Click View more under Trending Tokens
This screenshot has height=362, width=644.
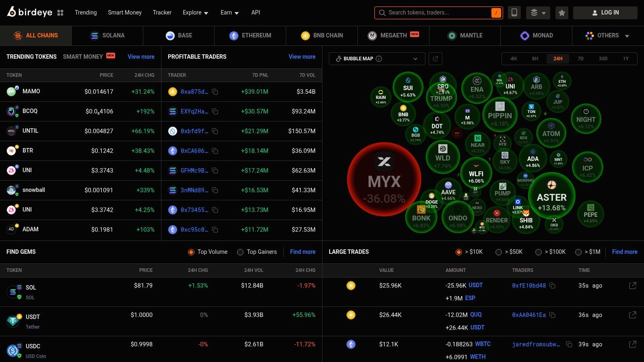tap(141, 57)
